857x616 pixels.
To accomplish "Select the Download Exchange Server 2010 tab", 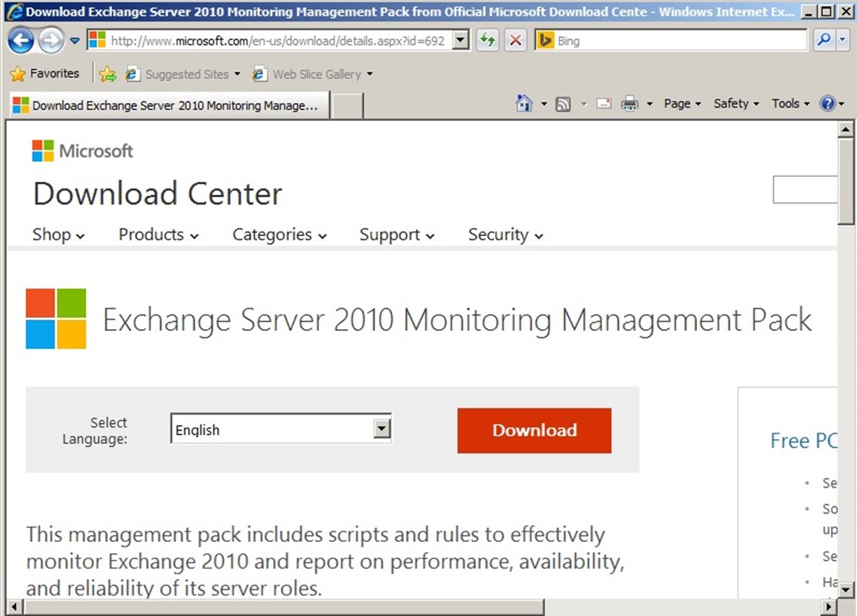I will pyautogui.click(x=170, y=105).
